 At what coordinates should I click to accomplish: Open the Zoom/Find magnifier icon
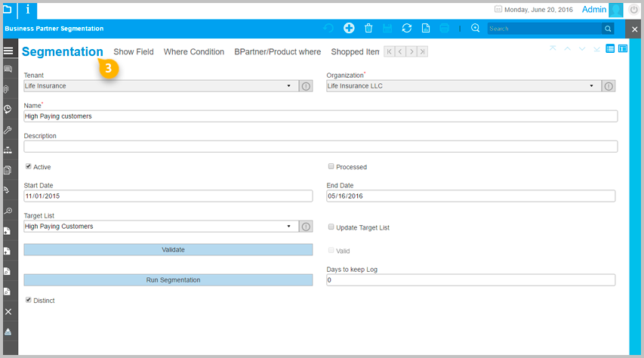click(x=475, y=28)
